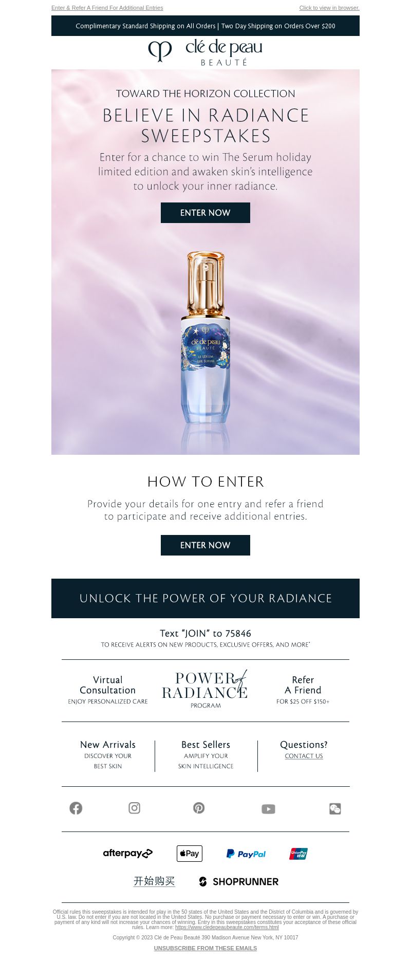The width and height of the screenshot is (411, 980).
Task: Click ENTER NOW below How To Enter
Action: (206, 545)
